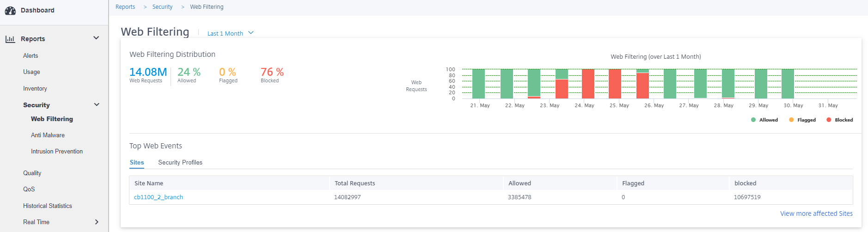Viewport: 868px width, 232px height.
Task: Open the cb1100_2_branch site link
Action: click(159, 197)
